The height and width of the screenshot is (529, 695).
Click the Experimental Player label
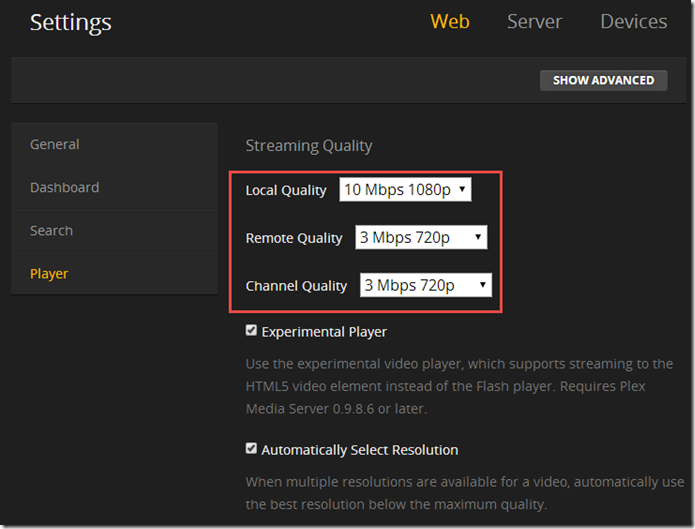point(324,332)
